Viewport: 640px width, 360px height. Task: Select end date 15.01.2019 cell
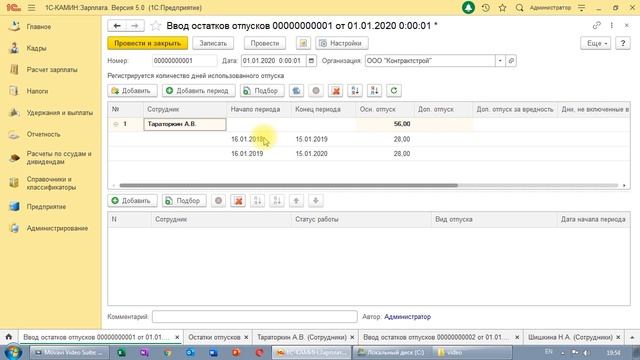323,139
